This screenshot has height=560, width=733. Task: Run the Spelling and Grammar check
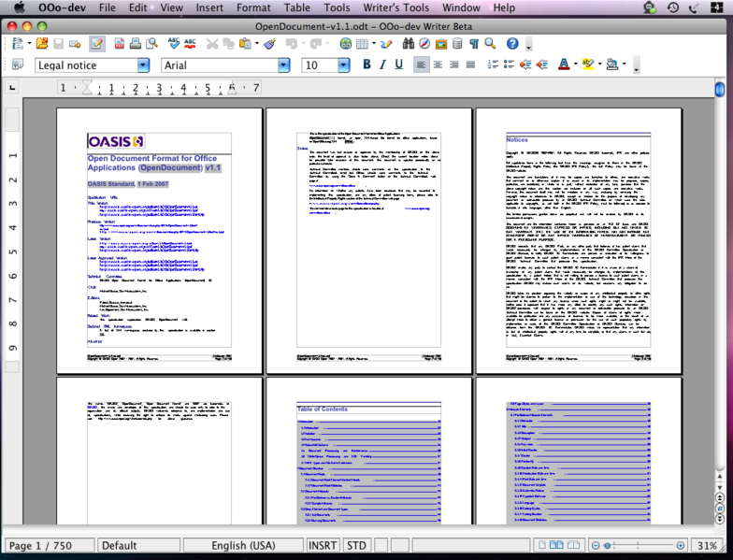(x=174, y=44)
